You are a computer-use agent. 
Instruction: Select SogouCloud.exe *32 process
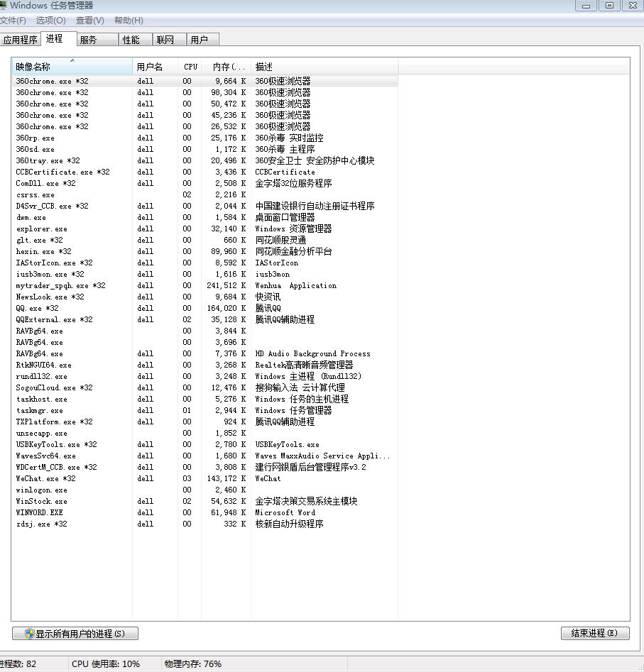tap(205, 388)
